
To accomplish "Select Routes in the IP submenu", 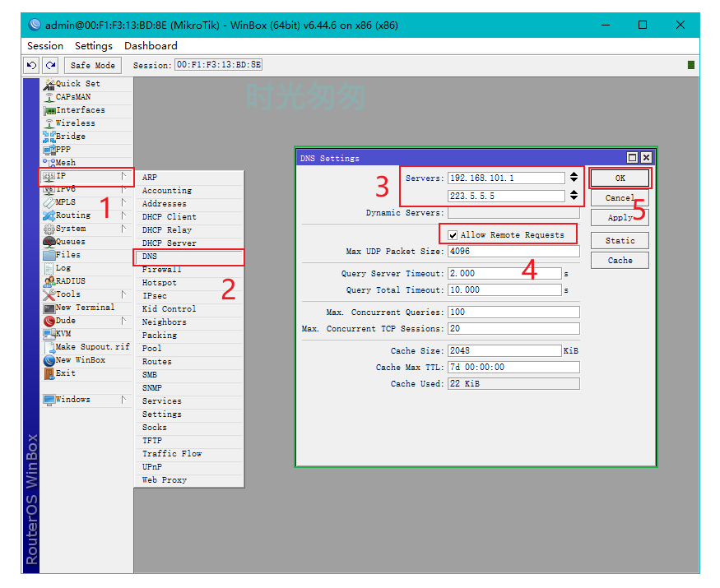I will point(189,362).
